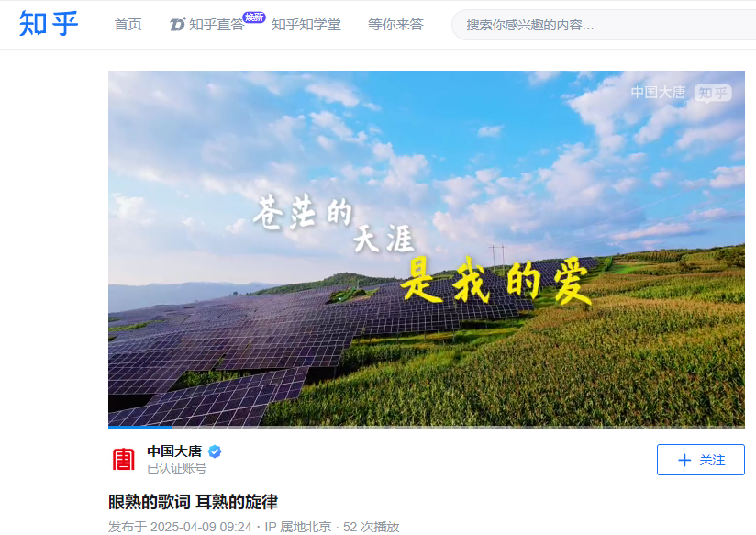The height and width of the screenshot is (535, 756).
Task: Click the 知乎直答 icon
Action: coord(177,24)
